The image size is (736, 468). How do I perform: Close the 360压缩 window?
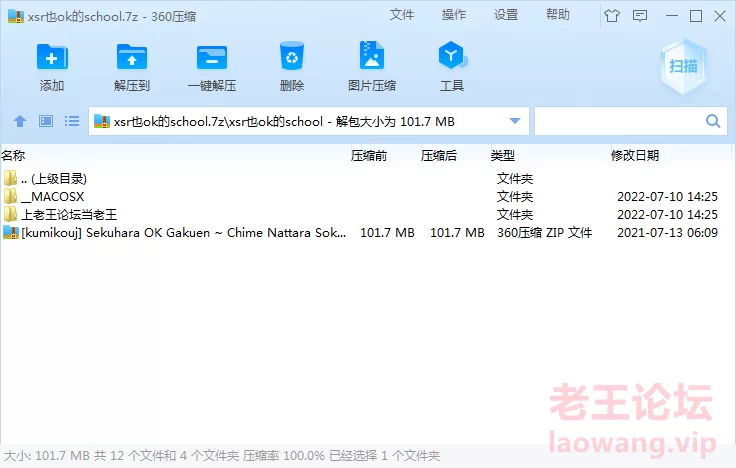[720, 16]
